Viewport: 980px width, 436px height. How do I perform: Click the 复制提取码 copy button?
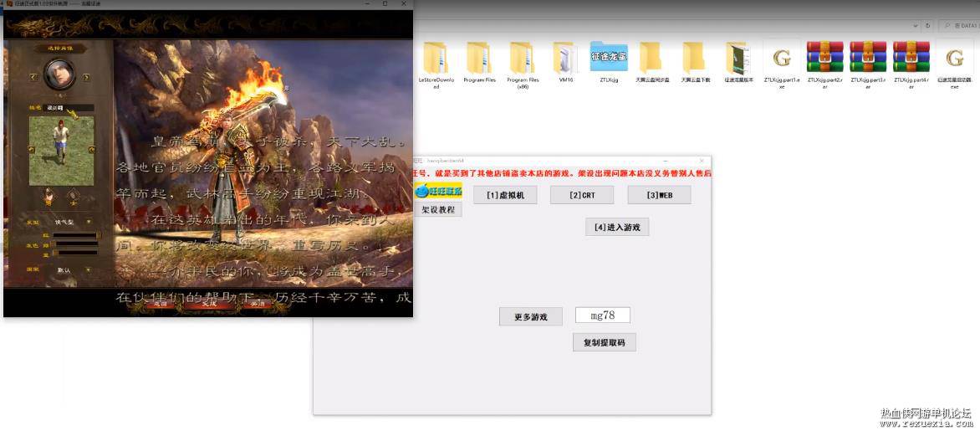tap(605, 342)
